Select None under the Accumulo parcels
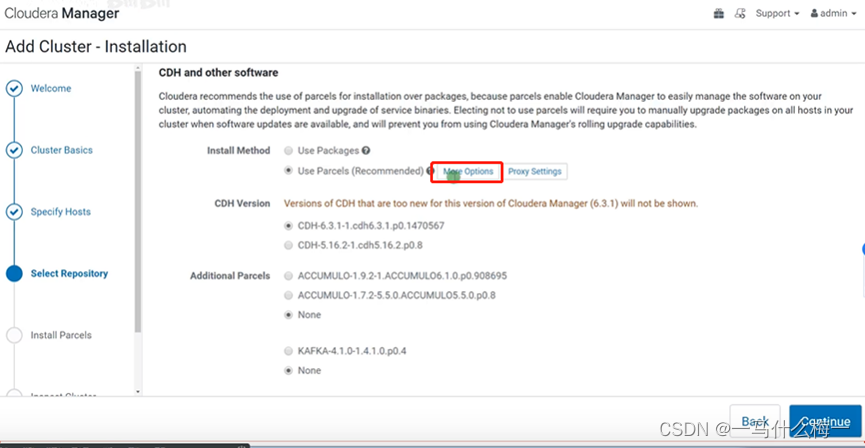Viewport: 865px width, 448px height. pyautogui.click(x=288, y=314)
